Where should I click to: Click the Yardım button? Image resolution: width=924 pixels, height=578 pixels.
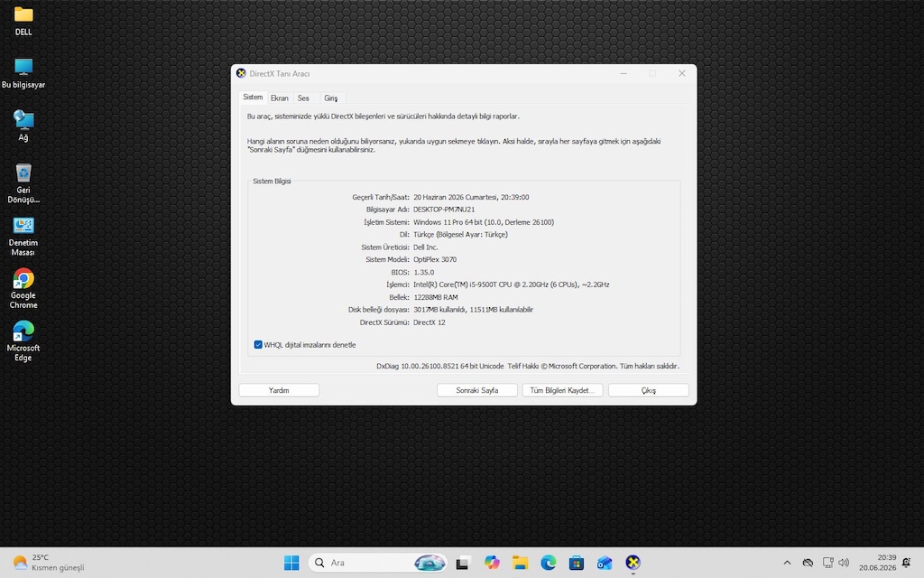coord(279,390)
